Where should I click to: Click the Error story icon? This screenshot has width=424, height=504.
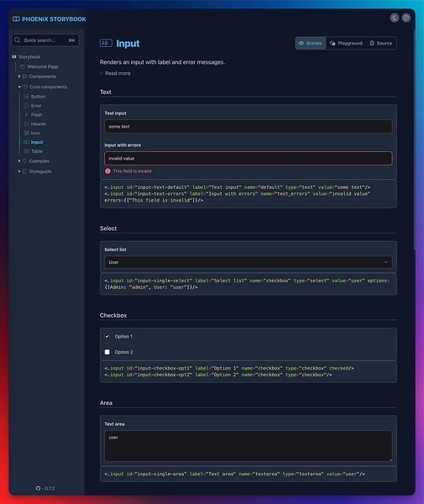coord(27,106)
